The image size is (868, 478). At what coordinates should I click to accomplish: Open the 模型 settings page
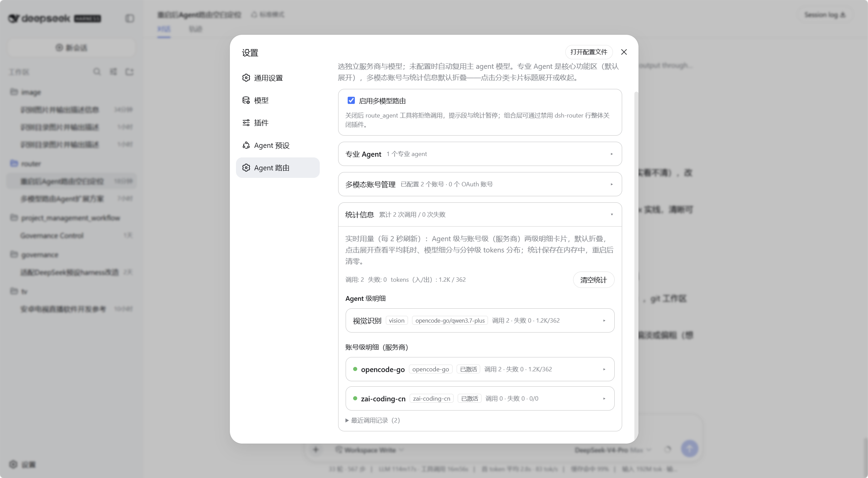(x=278, y=100)
